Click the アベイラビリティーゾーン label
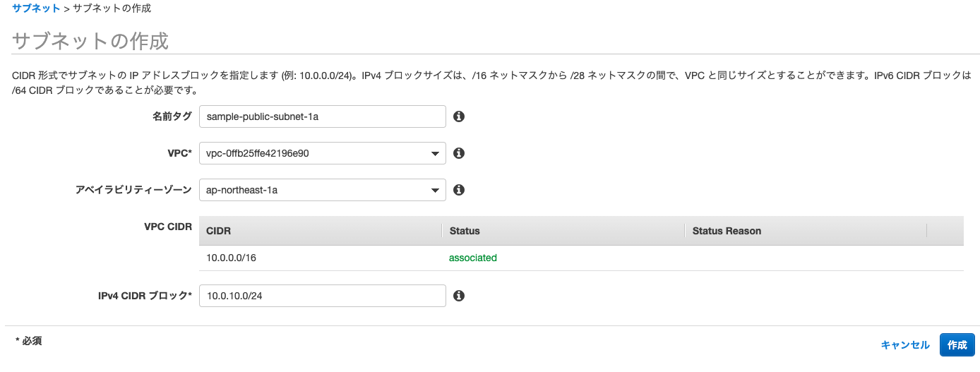 133,190
